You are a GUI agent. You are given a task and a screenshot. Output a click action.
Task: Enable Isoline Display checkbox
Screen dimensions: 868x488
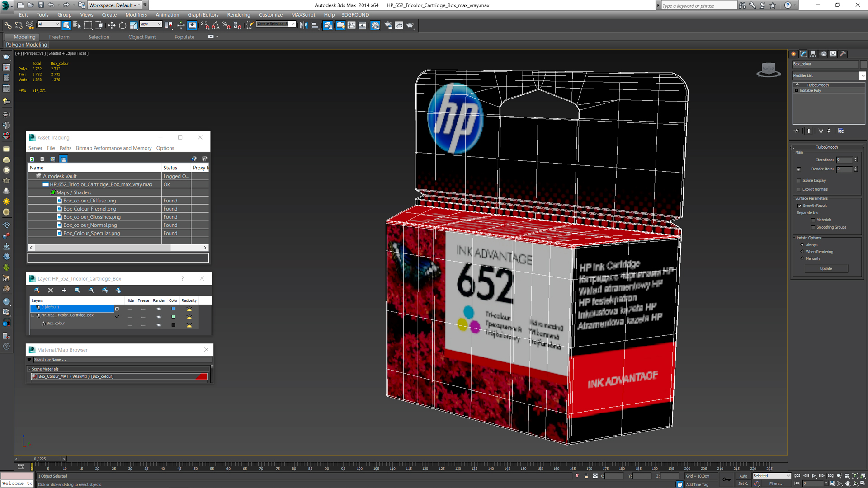pos(799,181)
